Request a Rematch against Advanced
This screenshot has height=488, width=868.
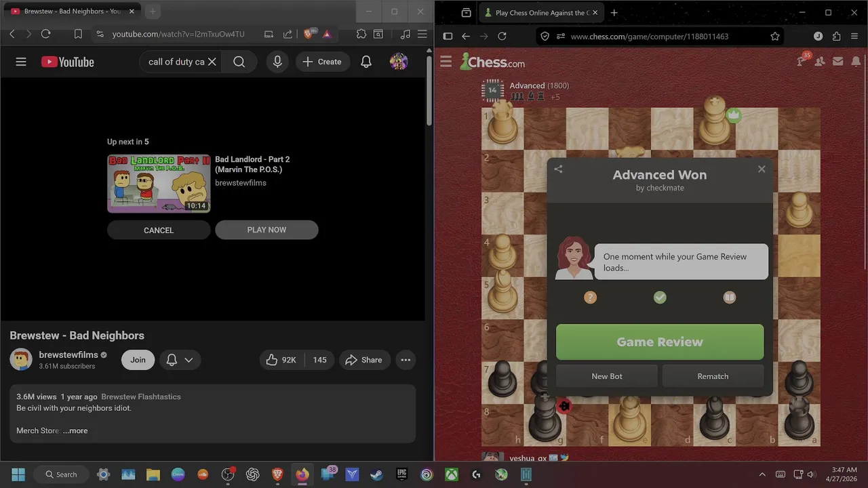click(x=713, y=376)
